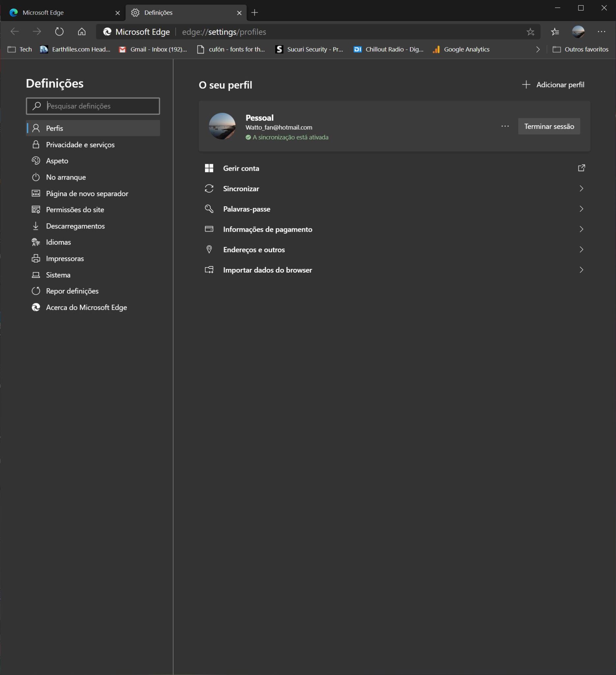616x675 pixels.
Task: Expand the Palavras-passe settings
Action: click(581, 209)
